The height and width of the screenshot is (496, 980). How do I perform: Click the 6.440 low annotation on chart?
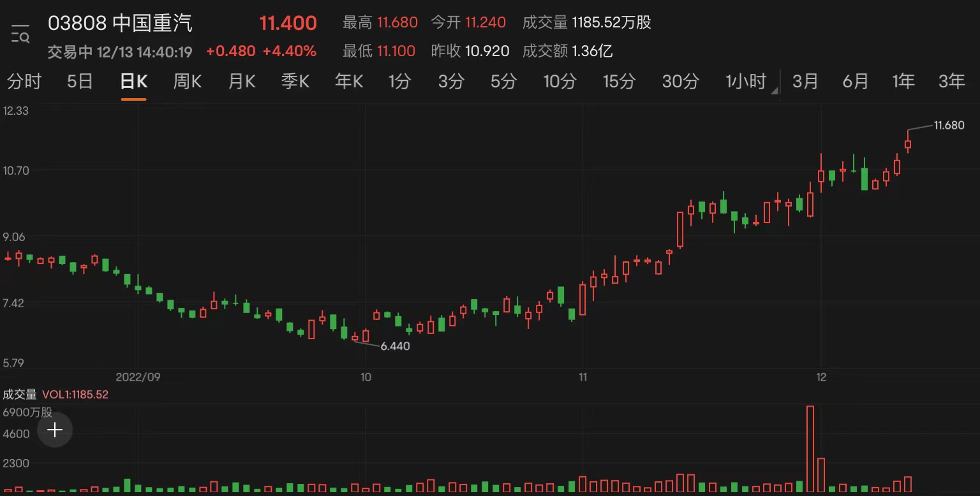click(x=395, y=346)
